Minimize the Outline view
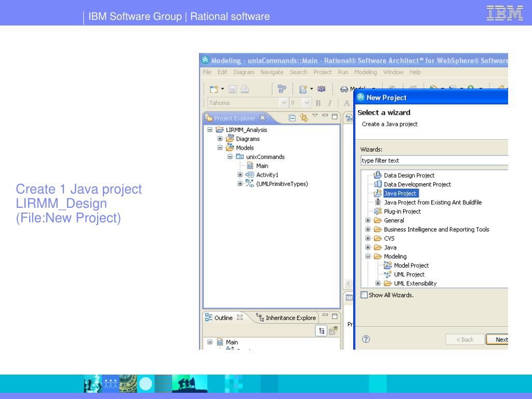Image resolution: width=532 pixels, height=399 pixels. click(x=325, y=315)
